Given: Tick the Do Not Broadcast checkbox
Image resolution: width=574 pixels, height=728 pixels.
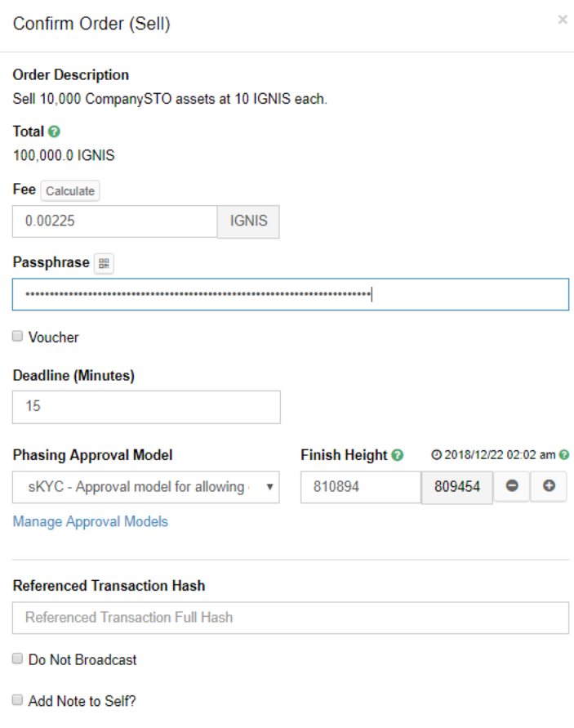Looking at the screenshot, I should (x=18, y=659).
